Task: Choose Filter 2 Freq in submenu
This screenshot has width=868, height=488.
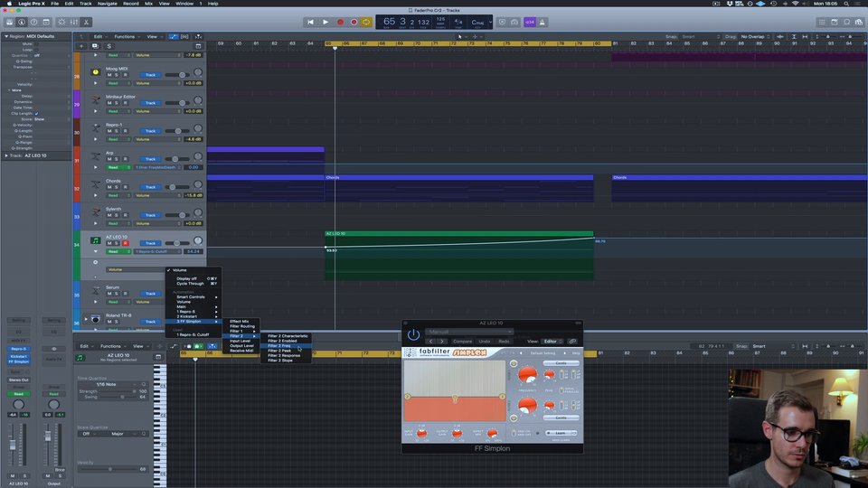Action: click(x=287, y=346)
